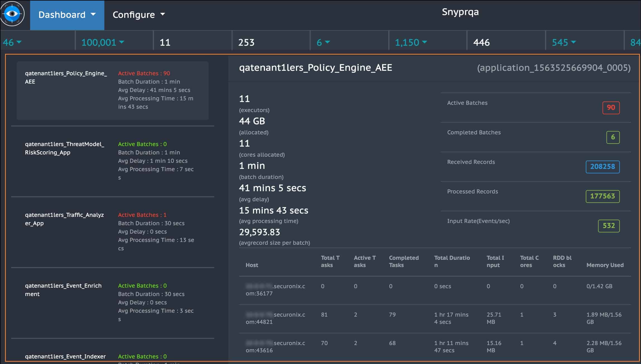
Task: Click the qatenant1lers_Policy_Engine_AEE detail heading
Action: [315, 68]
